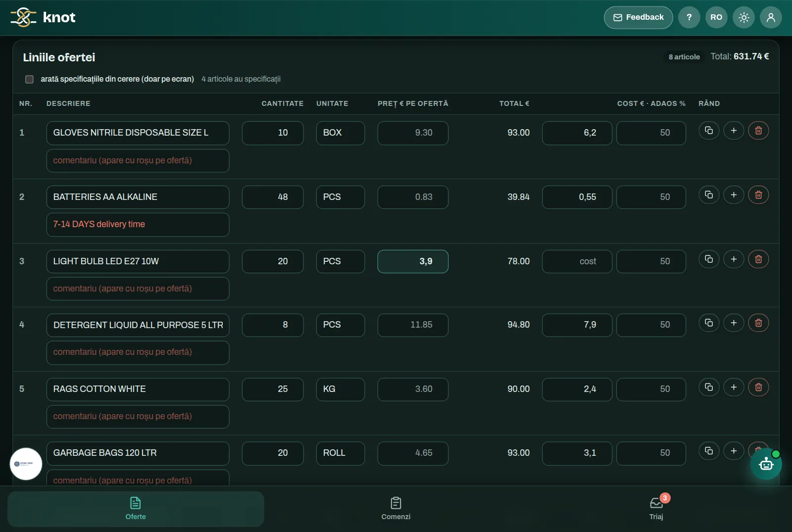Screen dimensions: 792x532
Task: Add a row after BATTERIES AA ALKALINE
Action: coord(734,195)
